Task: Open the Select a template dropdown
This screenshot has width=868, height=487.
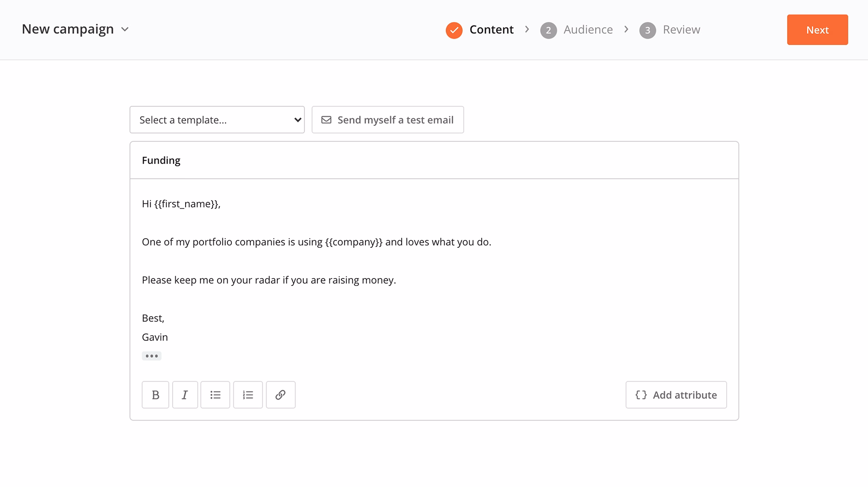Action: coord(217,120)
